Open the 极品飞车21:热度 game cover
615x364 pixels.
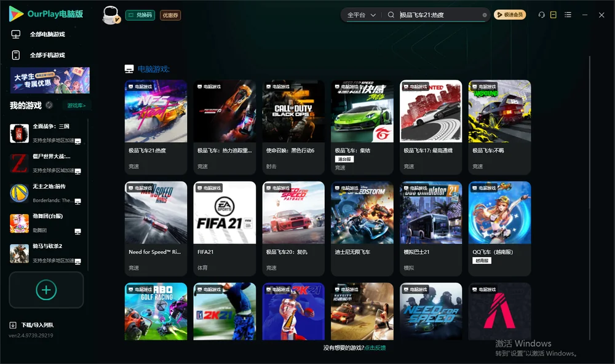pos(156,111)
